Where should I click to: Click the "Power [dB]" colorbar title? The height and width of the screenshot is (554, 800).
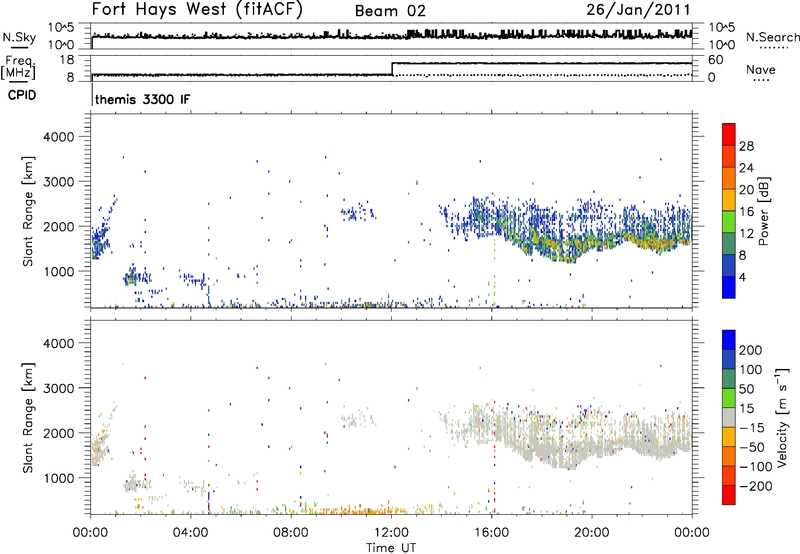(764, 211)
